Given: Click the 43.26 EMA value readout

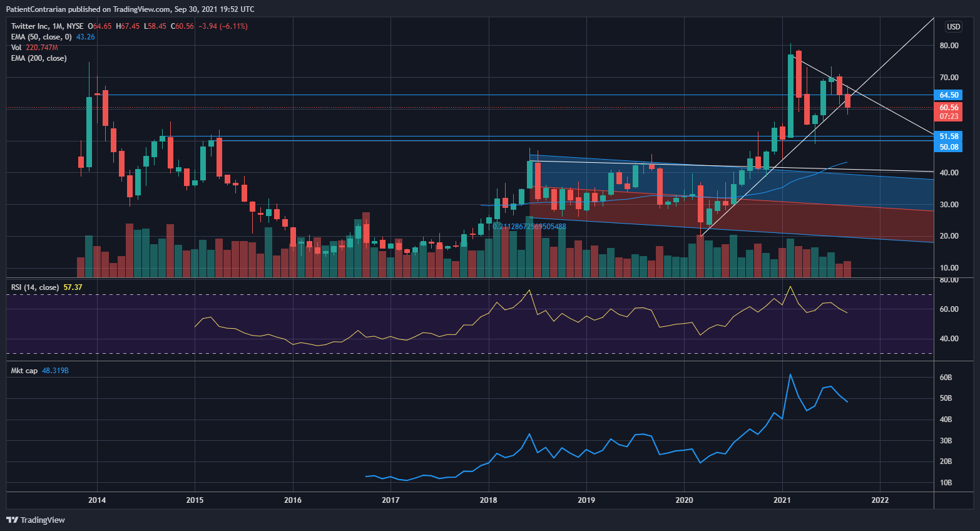Looking at the screenshot, I should 85,37.
